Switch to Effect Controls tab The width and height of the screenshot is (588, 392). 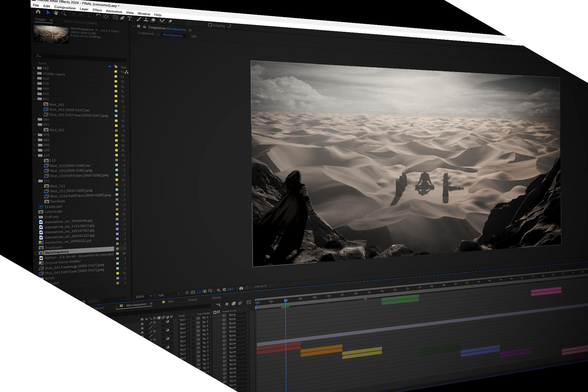(x=80, y=22)
